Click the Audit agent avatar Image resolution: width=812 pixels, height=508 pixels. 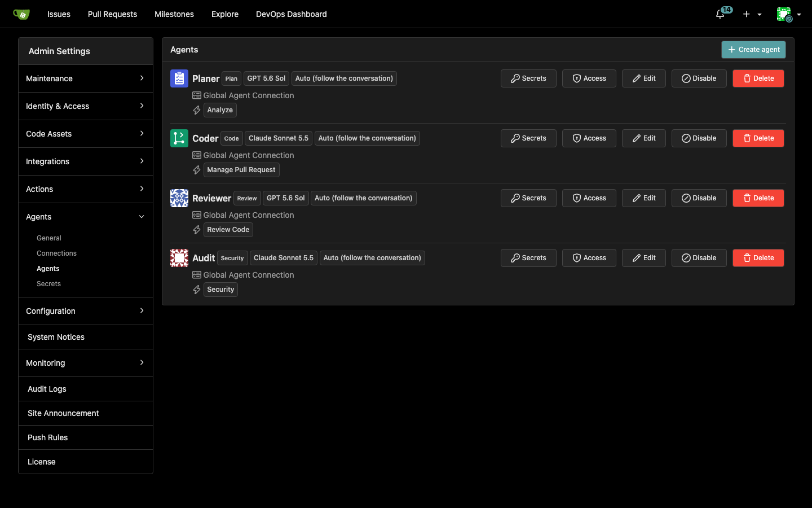pyautogui.click(x=179, y=258)
